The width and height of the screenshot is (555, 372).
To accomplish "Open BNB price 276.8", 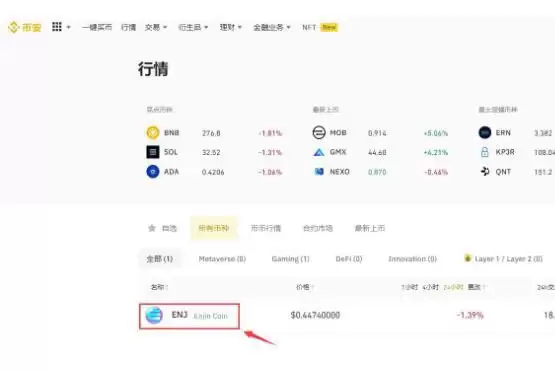I will [211, 133].
